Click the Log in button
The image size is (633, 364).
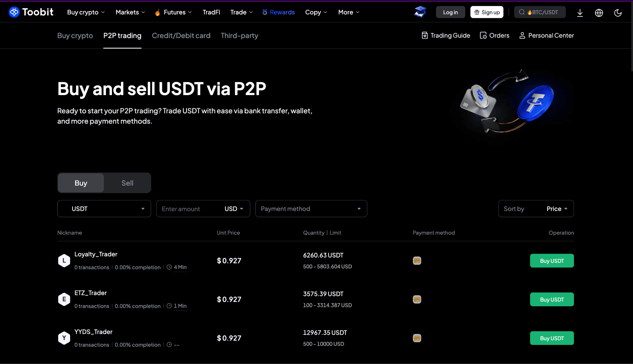click(450, 12)
